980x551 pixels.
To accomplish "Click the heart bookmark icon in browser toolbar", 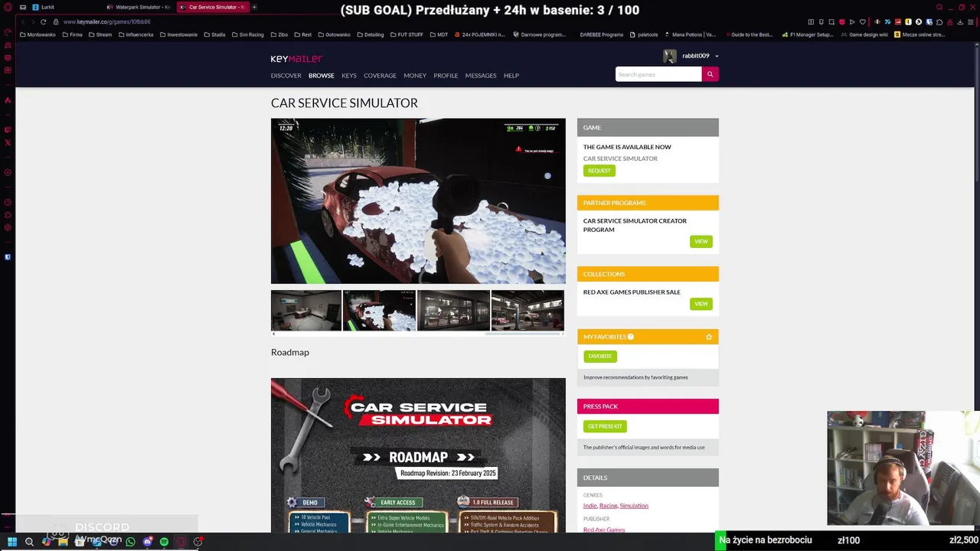I will click(863, 21).
